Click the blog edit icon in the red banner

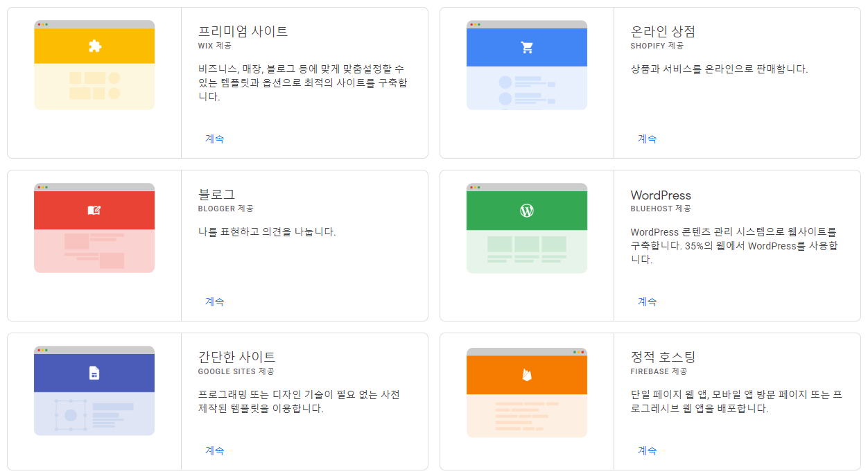click(94, 210)
